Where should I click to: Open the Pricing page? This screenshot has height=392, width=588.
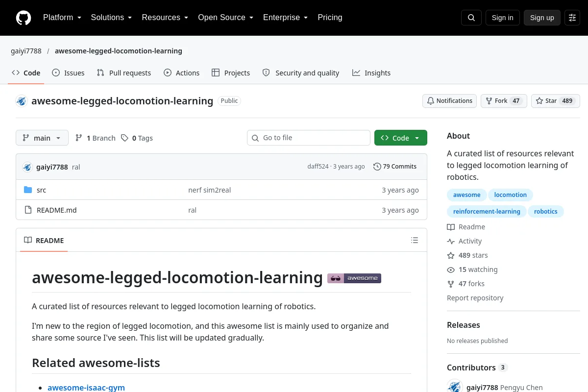pyautogui.click(x=330, y=18)
